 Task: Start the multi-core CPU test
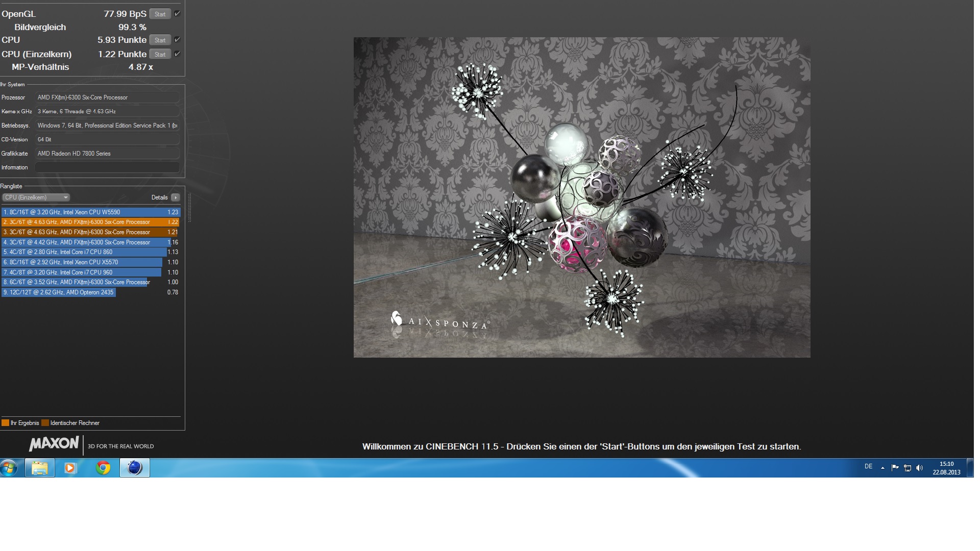[160, 40]
